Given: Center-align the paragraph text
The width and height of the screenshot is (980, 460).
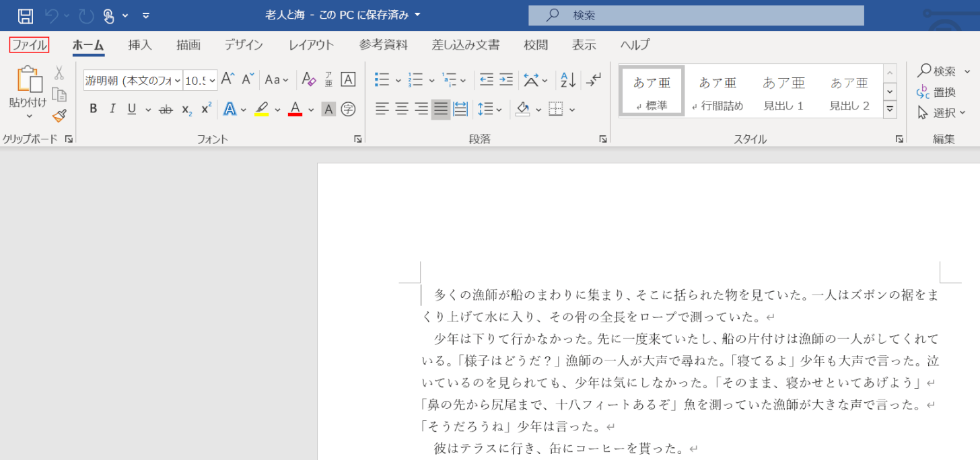Looking at the screenshot, I should pyautogui.click(x=402, y=109).
